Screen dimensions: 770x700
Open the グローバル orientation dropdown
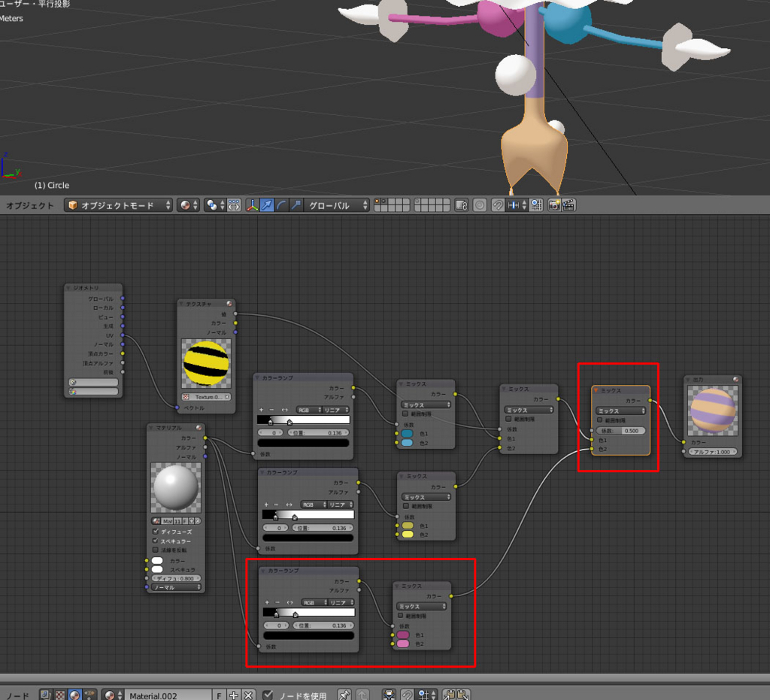pos(336,205)
